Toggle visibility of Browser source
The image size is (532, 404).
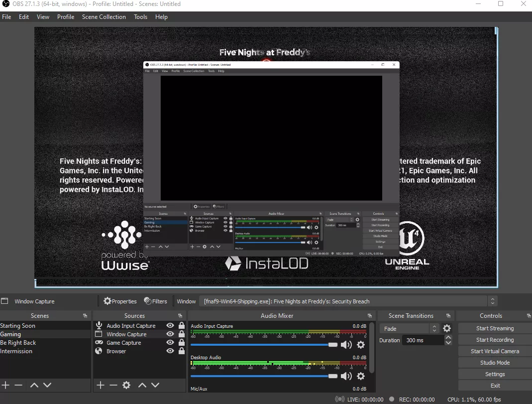click(170, 351)
